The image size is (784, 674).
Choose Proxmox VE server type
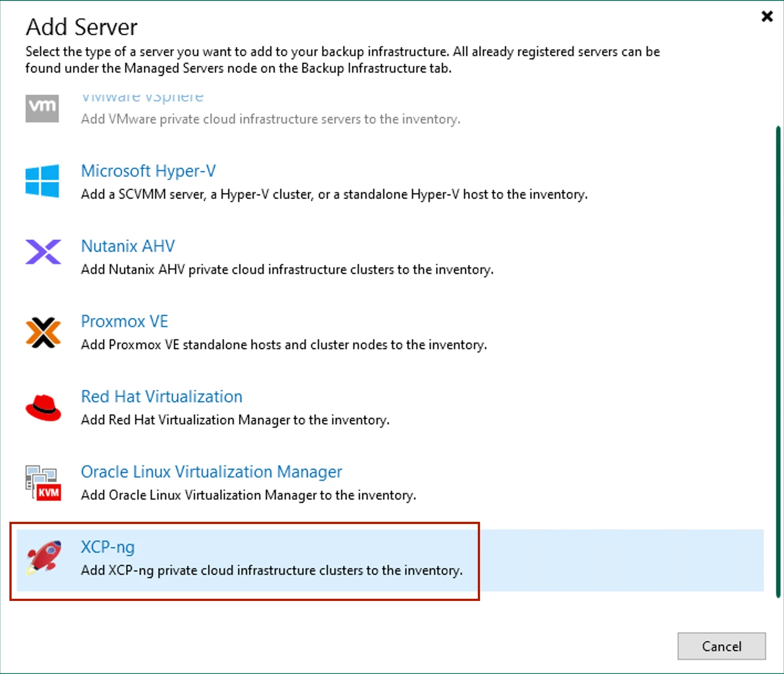pyautogui.click(x=125, y=322)
